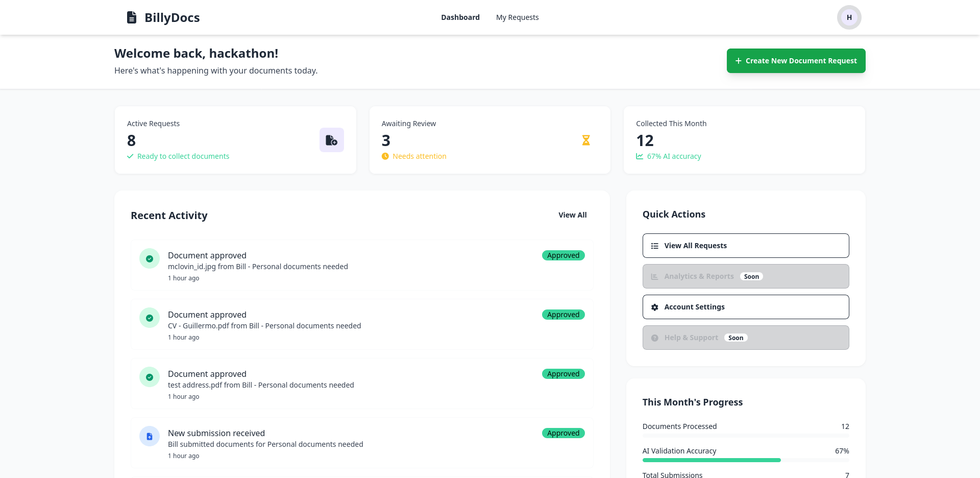This screenshot has height=478, width=980.
Task: Click the approved check icon for mclovin_id.jpg
Action: click(150, 258)
